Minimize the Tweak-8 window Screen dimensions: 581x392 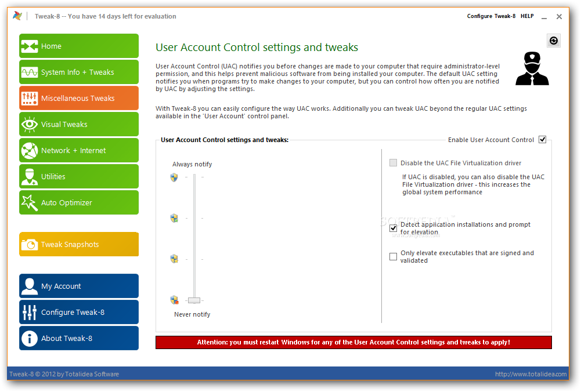pyautogui.click(x=544, y=17)
